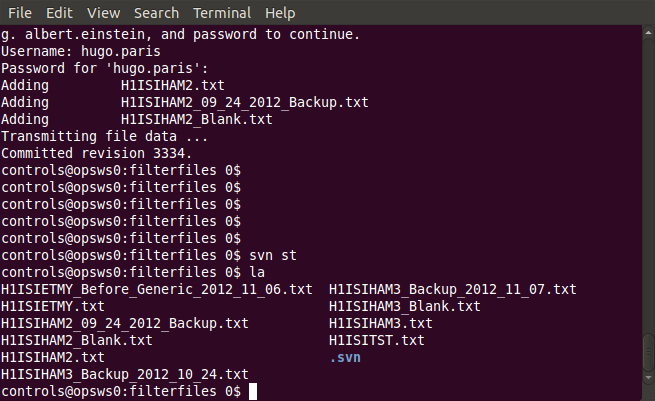This screenshot has height=401, width=655.
Task: Click the blue .svn directory entry
Action: (345, 358)
